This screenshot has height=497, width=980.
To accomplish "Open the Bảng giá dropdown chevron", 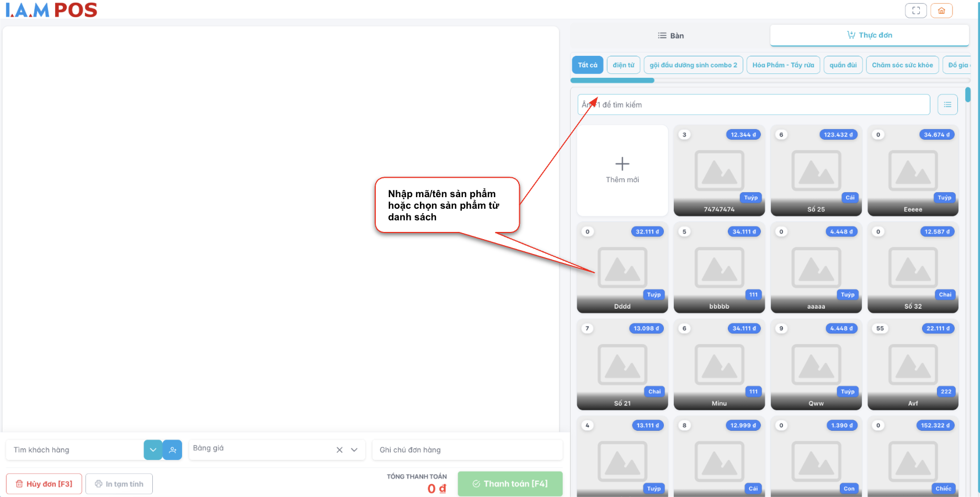I will 354,450.
